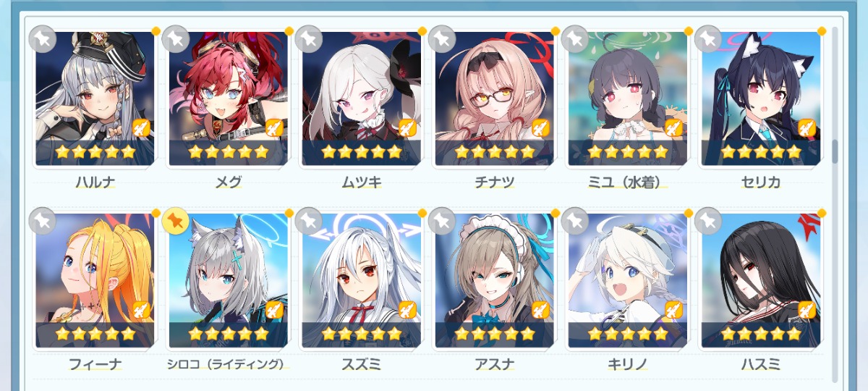Click the weapon badge on セリカ's portrait

[x=807, y=128]
